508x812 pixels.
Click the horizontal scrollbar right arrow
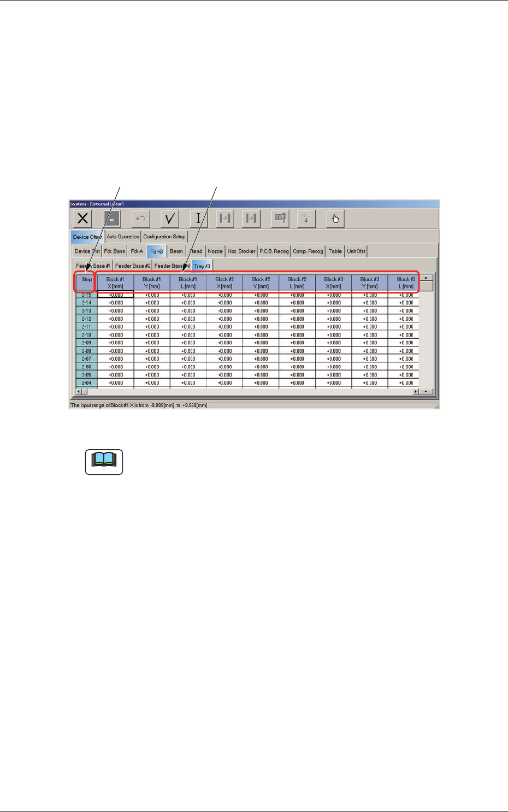point(416,391)
